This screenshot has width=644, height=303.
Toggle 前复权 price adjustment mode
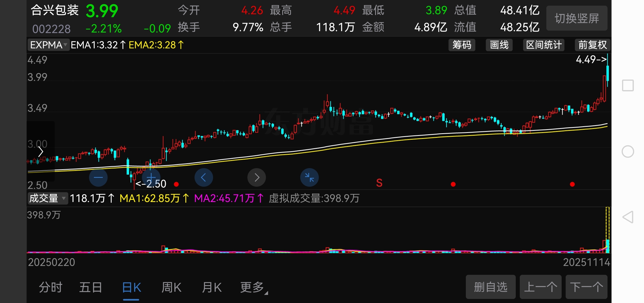pyautogui.click(x=592, y=45)
